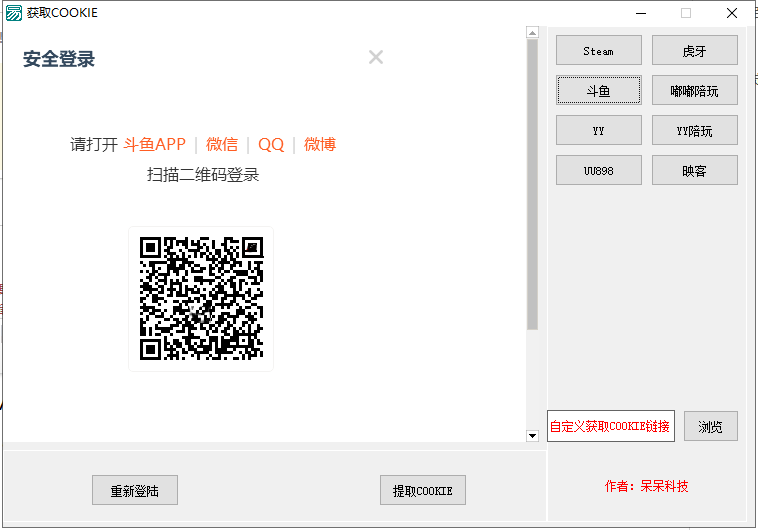Image resolution: width=758 pixels, height=530 pixels.
Task: Click the login QR code image
Action: (201, 298)
